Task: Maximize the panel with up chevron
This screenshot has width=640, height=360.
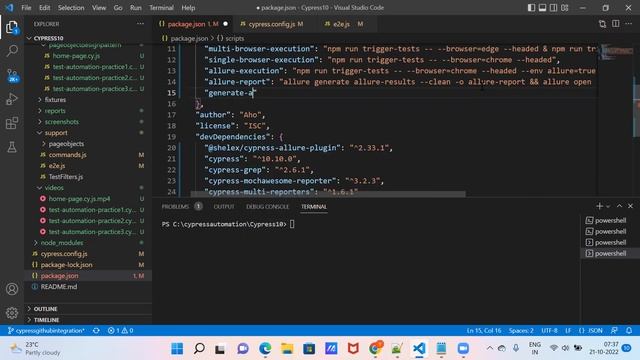Action: point(619,207)
